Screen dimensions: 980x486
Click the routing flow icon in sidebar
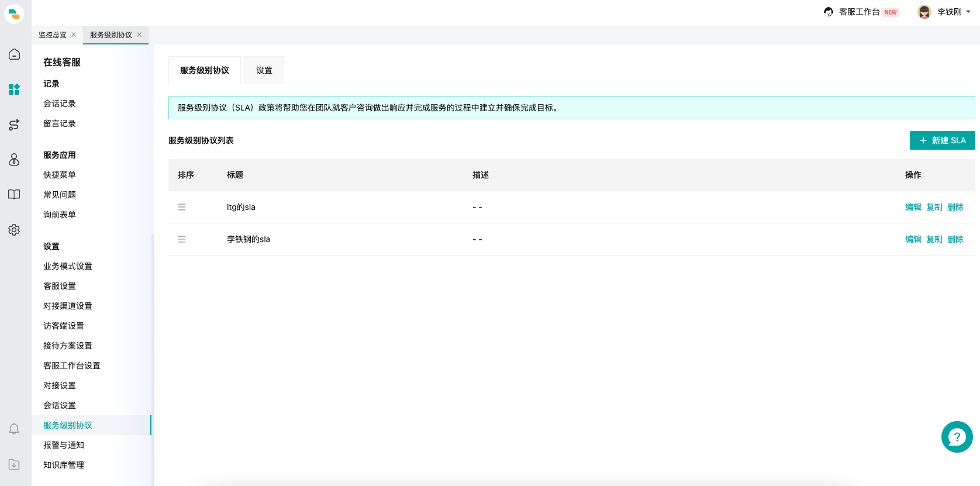pyautogui.click(x=14, y=125)
